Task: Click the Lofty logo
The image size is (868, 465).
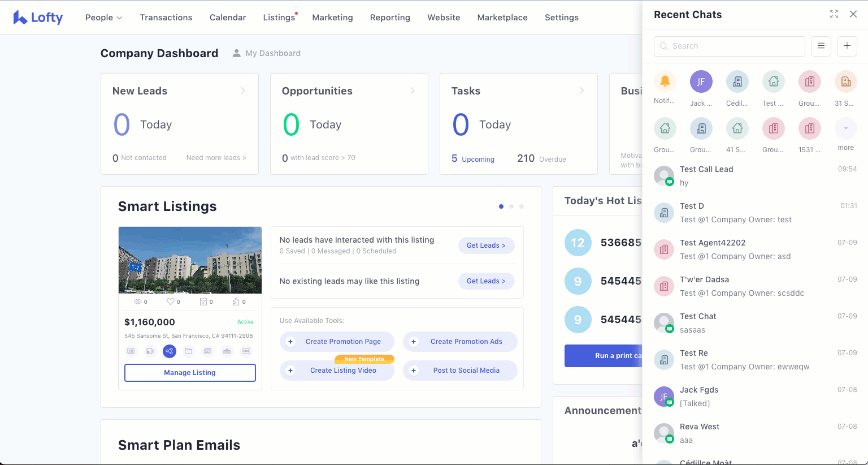Action: [38, 18]
